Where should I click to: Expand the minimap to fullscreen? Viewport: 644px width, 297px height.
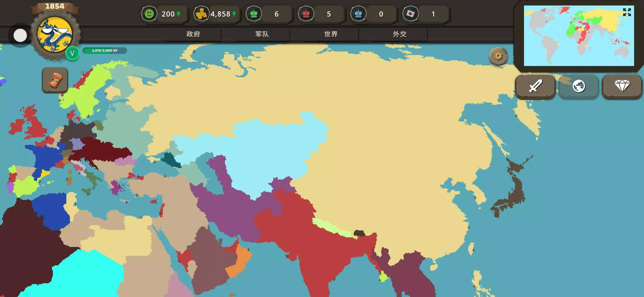point(627,12)
